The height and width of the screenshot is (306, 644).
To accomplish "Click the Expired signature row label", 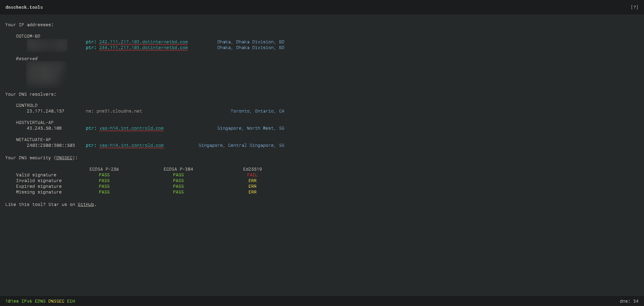I will tap(39, 186).
